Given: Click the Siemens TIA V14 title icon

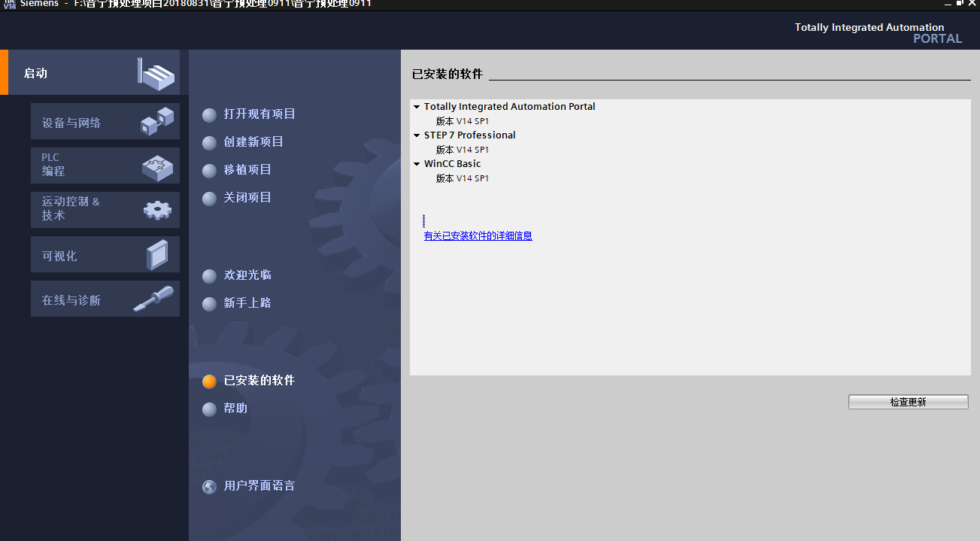Looking at the screenshot, I should pyautogui.click(x=9, y=4).
